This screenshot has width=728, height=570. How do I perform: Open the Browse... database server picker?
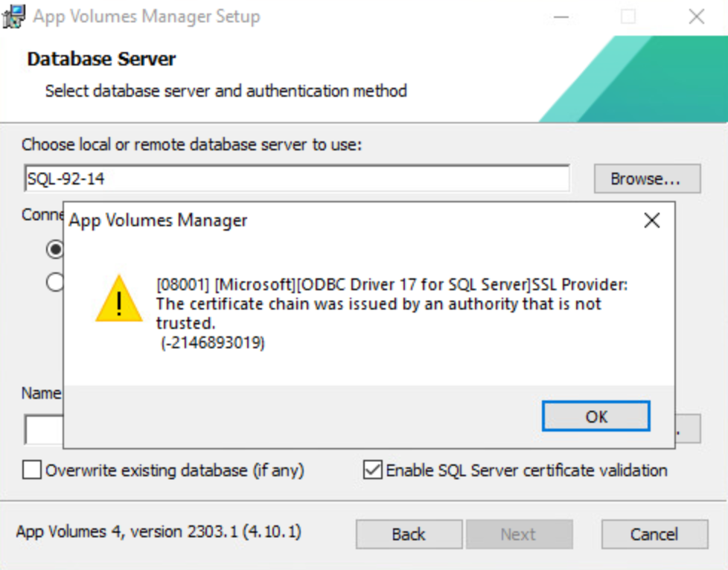point(646,179)
